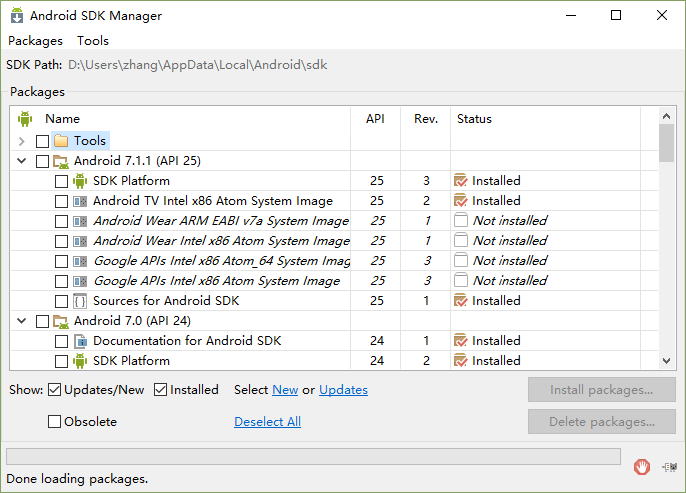Uncheck the Updates/New show filter
The image size is (686, 493).
[x=54, y=389]
